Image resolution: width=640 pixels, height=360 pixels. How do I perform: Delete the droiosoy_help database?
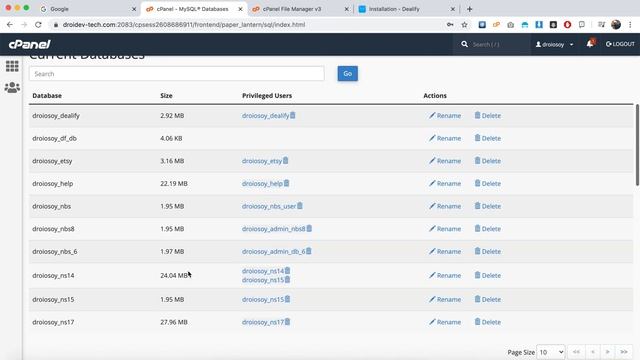pos(487,183)
